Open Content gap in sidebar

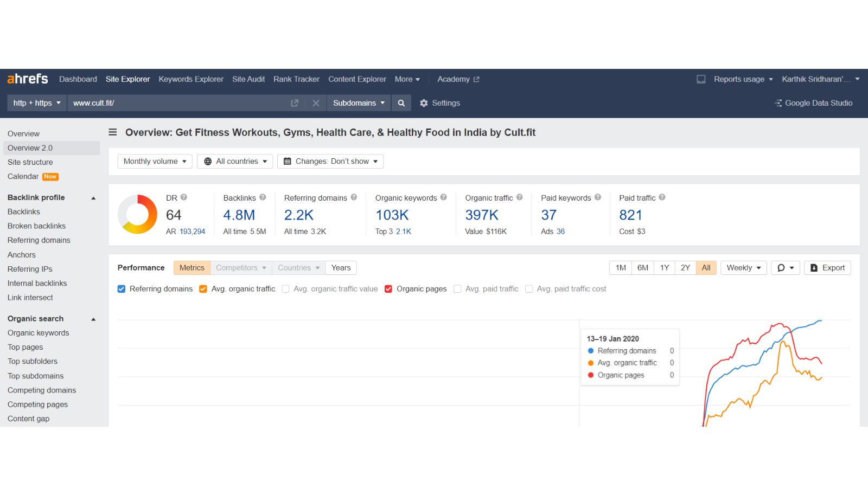(28, 419)
